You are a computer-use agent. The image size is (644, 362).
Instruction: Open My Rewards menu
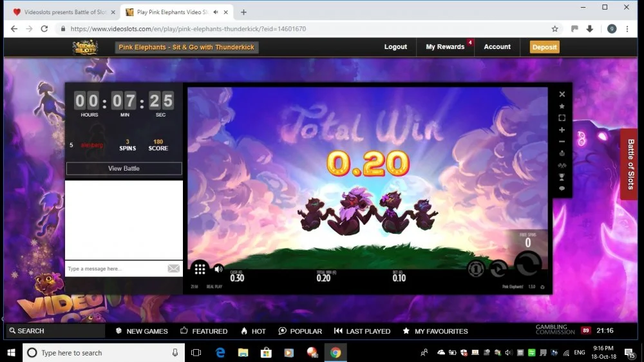pyautogui.click(x=445, y=47)
